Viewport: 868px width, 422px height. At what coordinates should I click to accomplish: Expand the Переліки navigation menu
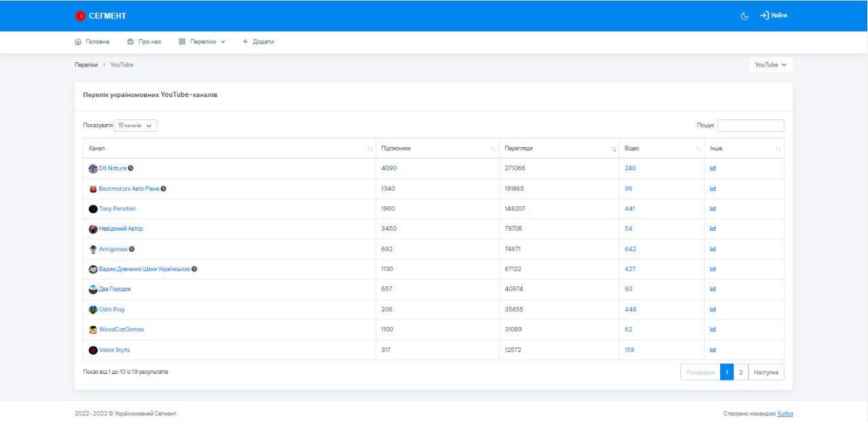click(x=202, y=41)
